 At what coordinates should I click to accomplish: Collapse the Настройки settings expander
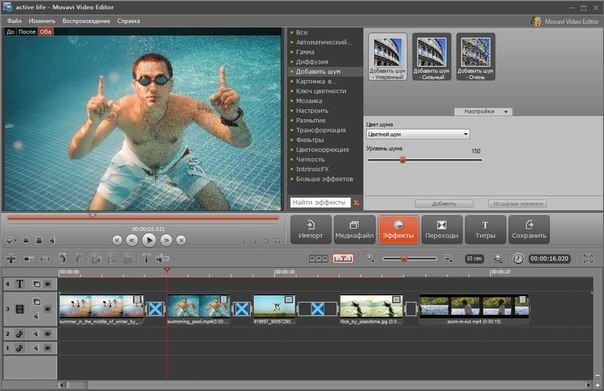483,111
